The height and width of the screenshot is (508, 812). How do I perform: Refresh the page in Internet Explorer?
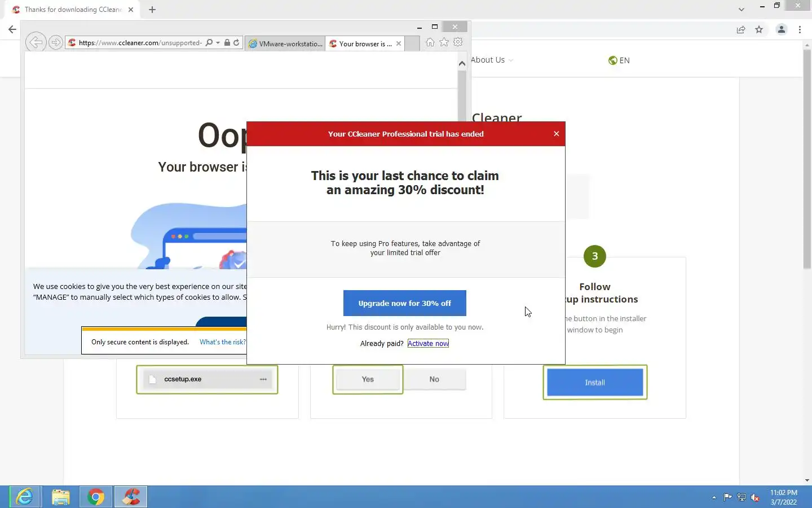236,43
